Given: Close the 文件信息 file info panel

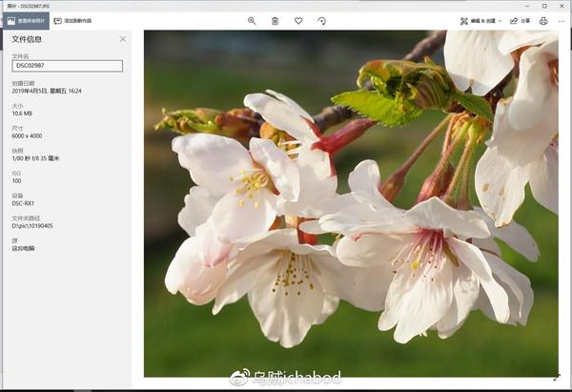Looking at the screenshot, I should click(x=123, y=39).
